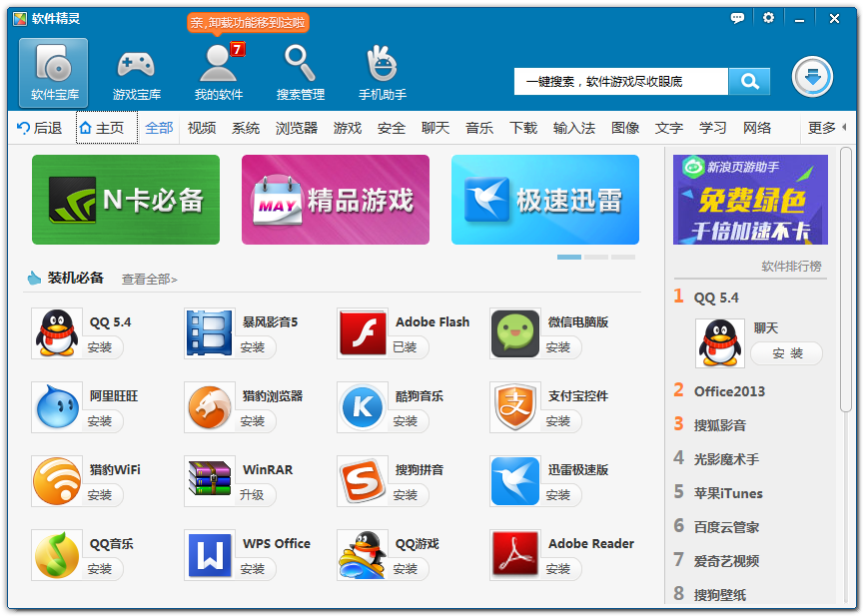The height and width of the screenshot is (616, 864).
Task: Click the WPS Office W icon
Action: (210, 555)
